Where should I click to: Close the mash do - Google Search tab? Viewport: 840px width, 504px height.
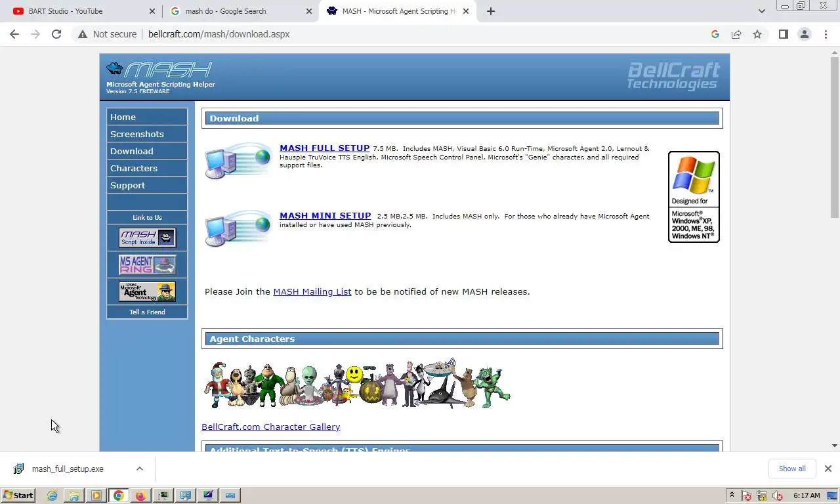click(x=309, y=11)
